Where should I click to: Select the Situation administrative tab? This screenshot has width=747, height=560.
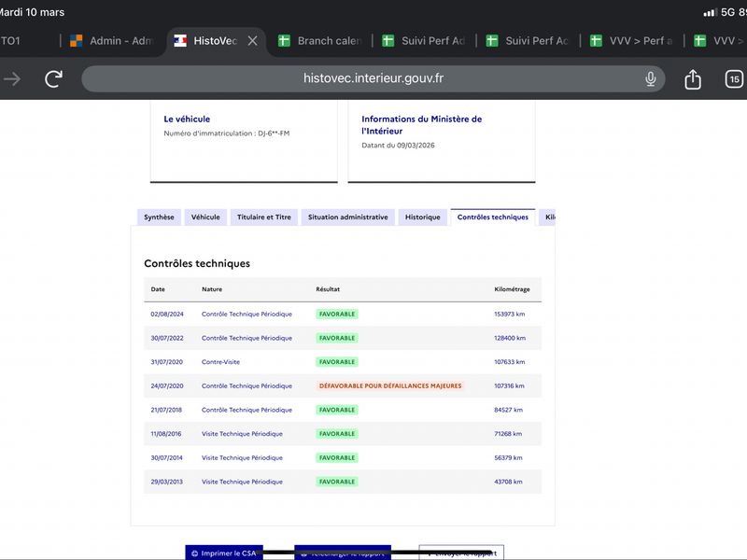coord(347,217)
